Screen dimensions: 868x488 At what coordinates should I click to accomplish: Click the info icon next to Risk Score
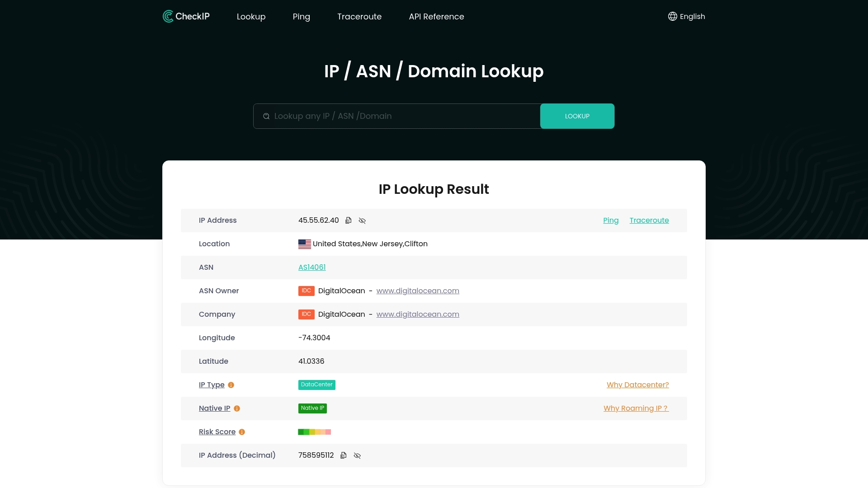[242, 432]
